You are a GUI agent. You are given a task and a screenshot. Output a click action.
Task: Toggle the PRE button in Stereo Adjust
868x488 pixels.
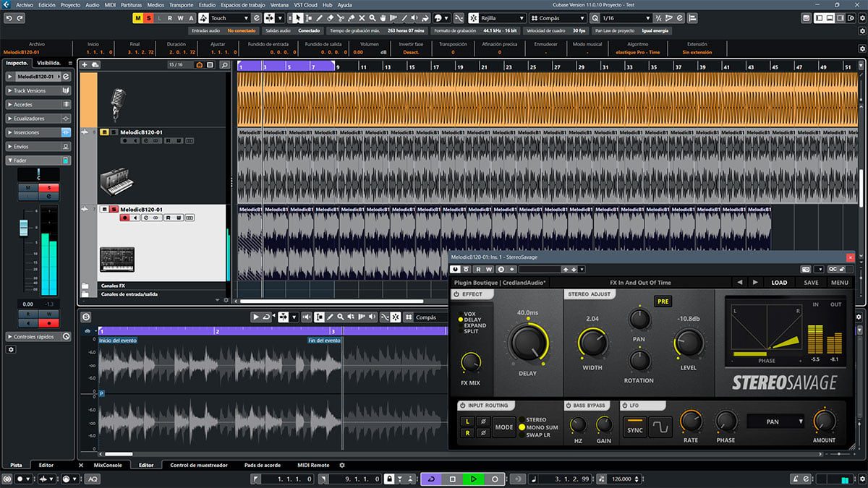click(x=663, y=301)
